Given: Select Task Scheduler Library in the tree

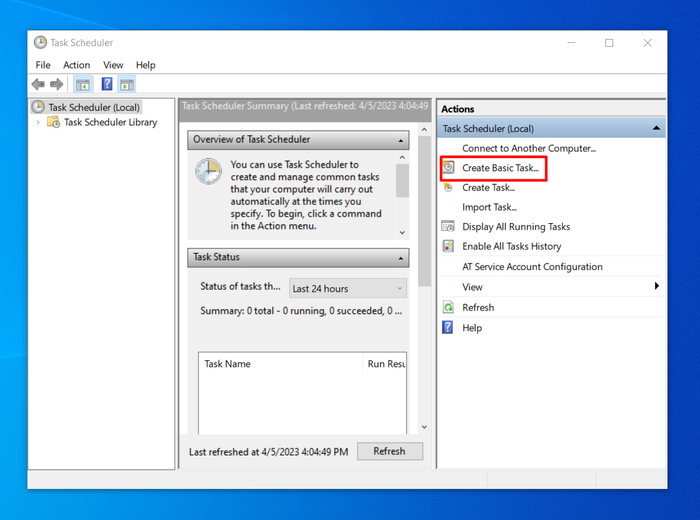Looking at the screenshot, I should 110,122.
